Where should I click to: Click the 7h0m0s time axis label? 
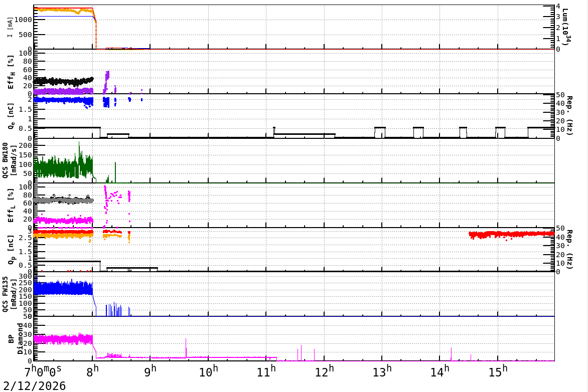pos(42,371)
